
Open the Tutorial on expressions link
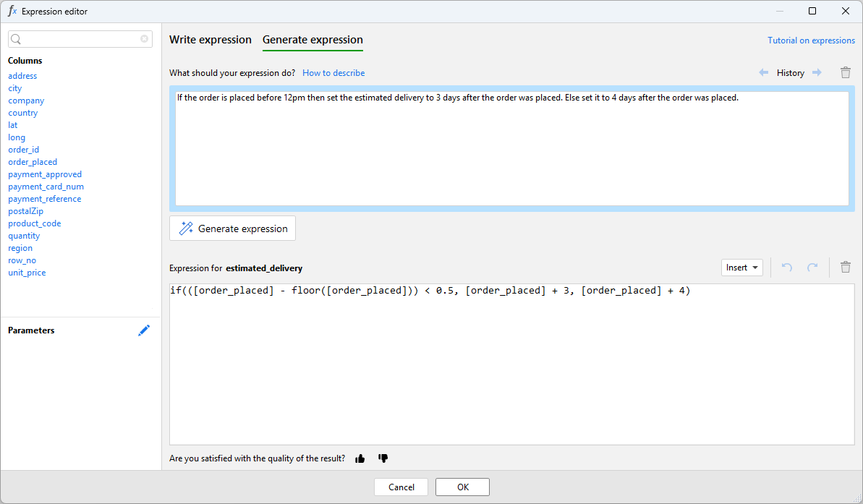(811, 40)
